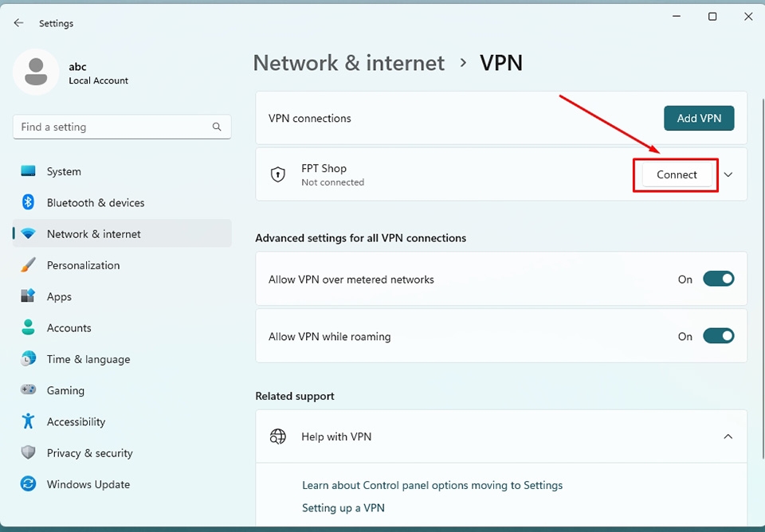
Task: Open Time & language settings
Action: [88, 359]
